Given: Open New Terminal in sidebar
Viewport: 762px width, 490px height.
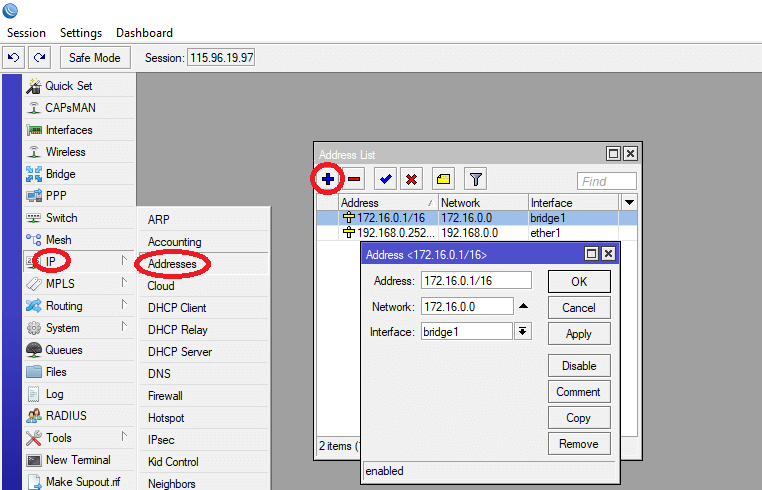Looking at the screenshot, I should [79, 460].
